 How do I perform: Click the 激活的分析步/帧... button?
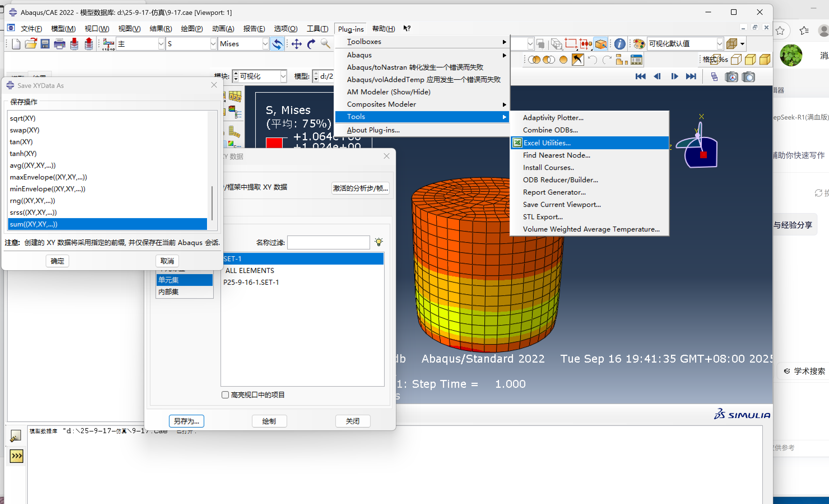(x=360, y=188)
